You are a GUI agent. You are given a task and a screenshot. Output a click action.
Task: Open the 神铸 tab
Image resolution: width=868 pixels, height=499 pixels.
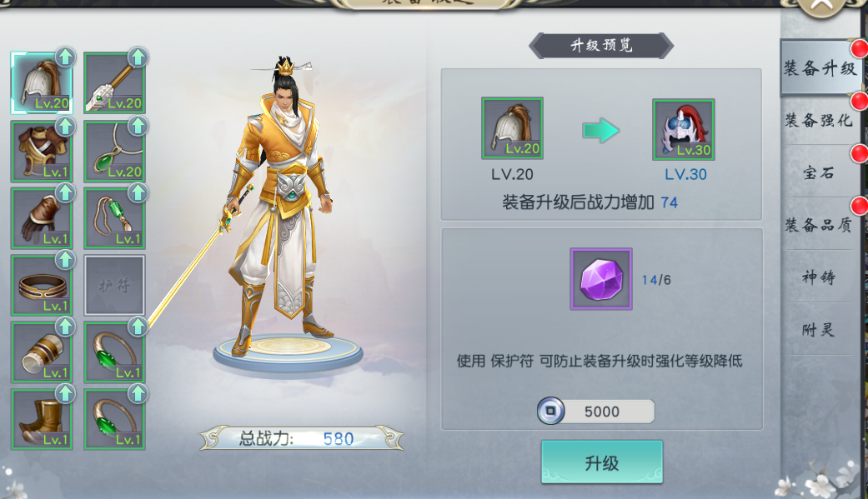click(x=820, y=277)
